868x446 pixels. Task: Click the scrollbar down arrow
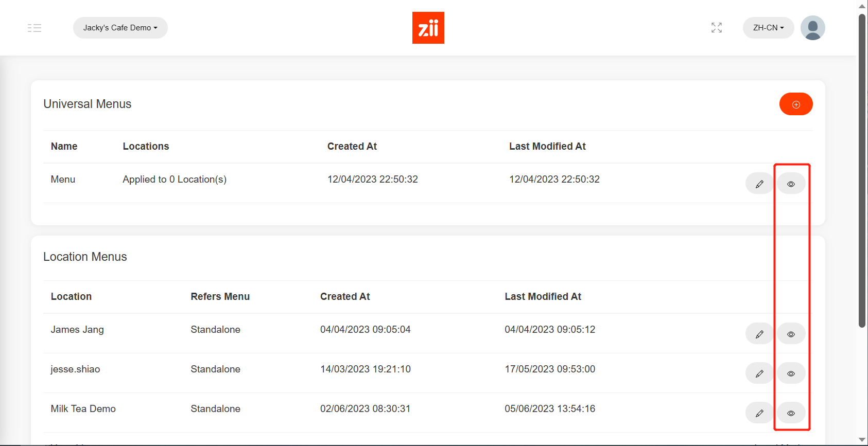pyautogui.click(x=862, y=440)
